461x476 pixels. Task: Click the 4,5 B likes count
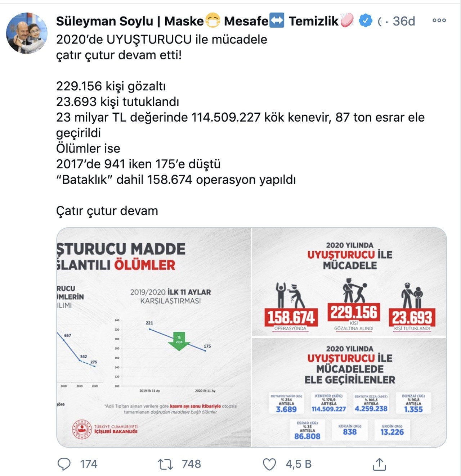[x=299, y=464]
